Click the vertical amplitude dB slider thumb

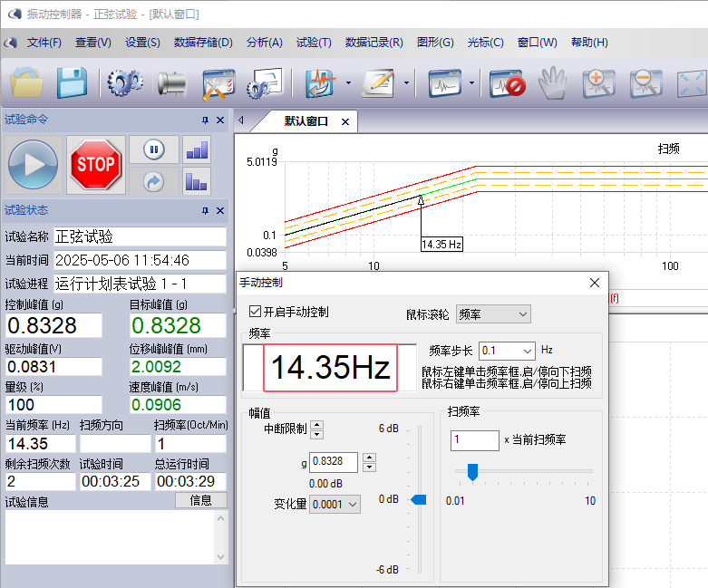(419, 499)
